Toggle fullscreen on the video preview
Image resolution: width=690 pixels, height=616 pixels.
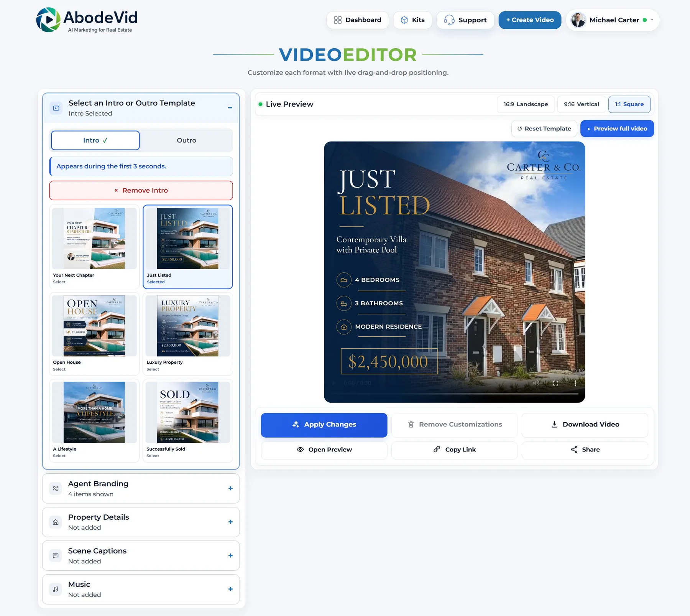click(x=555, y=383)
